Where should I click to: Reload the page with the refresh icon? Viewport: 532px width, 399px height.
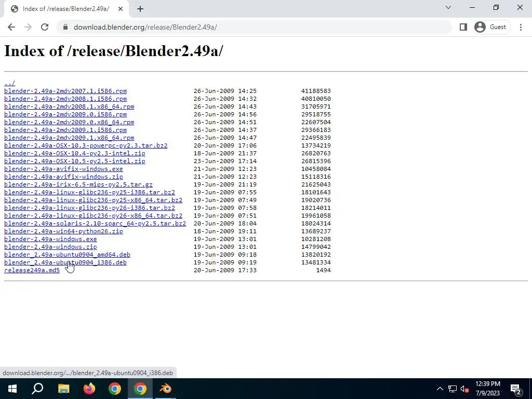[x=45, y=27]
